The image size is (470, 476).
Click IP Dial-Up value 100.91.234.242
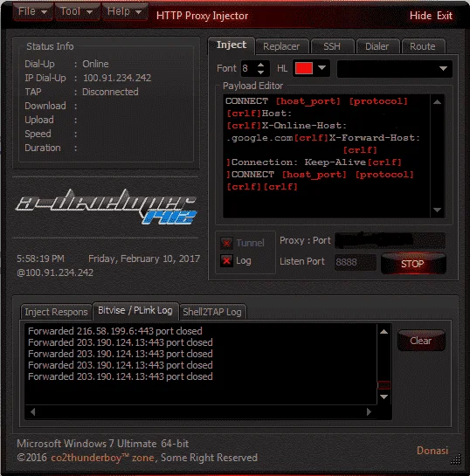117,78
